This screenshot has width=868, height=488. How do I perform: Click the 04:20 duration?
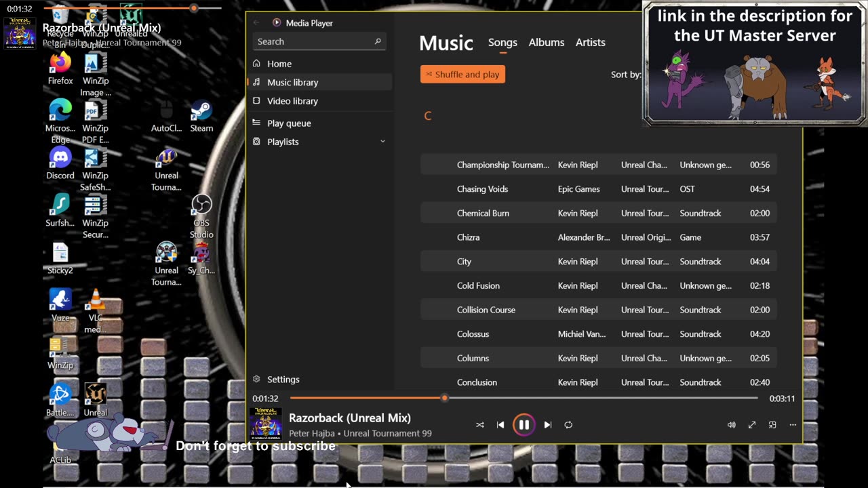tap(759, 334)
